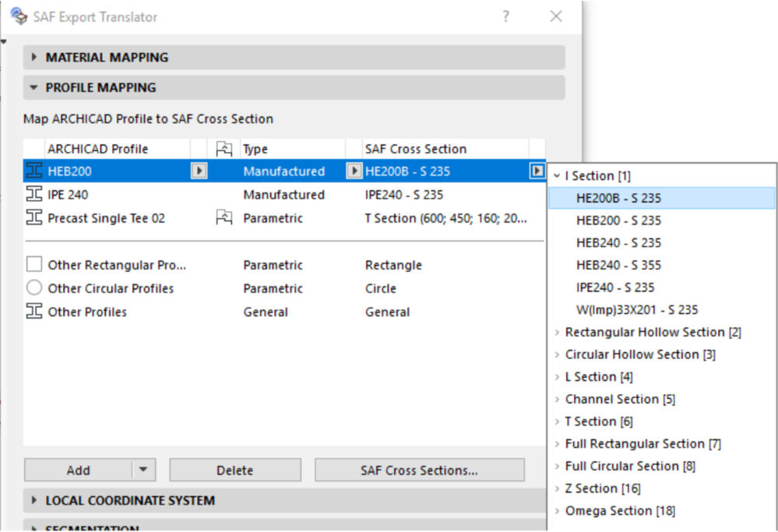
Task: Select the IPE 240 profile row
Action: (284, 195)
